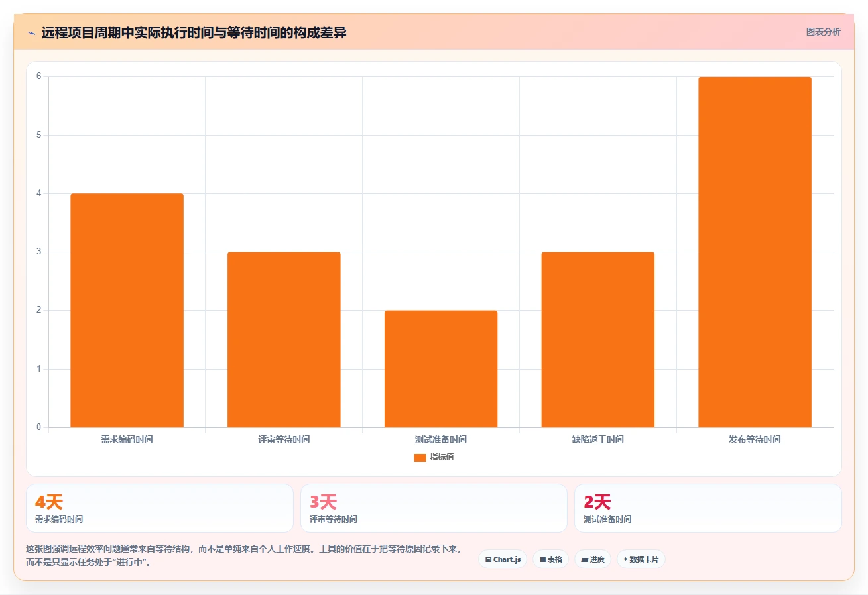This screenshot has height=595, width=868.
Task: Click the chart title 远程项目周期中实际执行时间
Action: click(194, 32)
